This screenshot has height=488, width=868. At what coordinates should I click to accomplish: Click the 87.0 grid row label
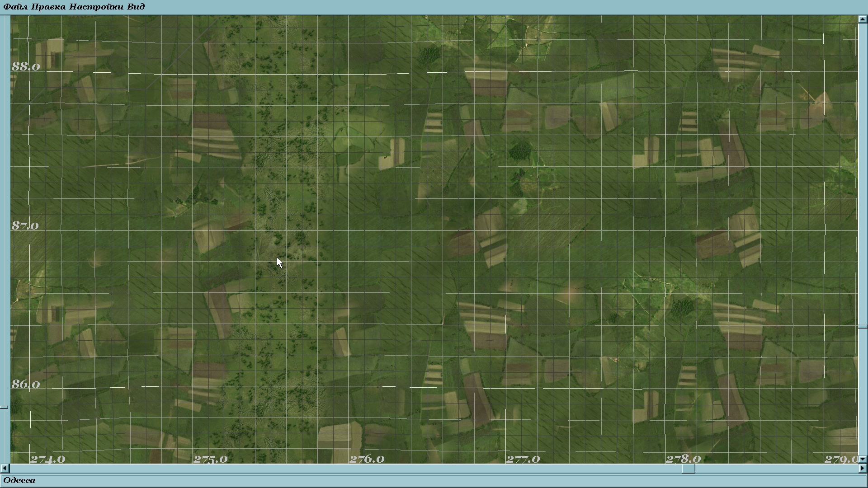25,225
